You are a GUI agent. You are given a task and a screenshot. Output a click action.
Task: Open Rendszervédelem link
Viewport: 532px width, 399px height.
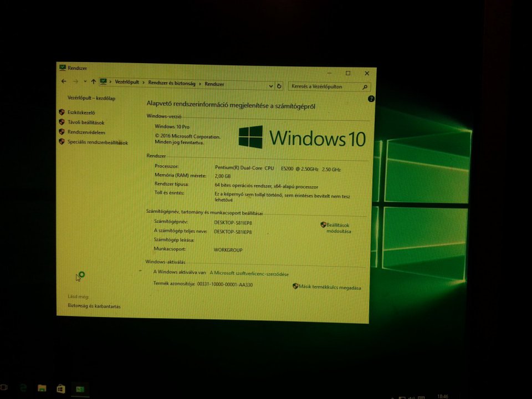[x=86, y=132]
